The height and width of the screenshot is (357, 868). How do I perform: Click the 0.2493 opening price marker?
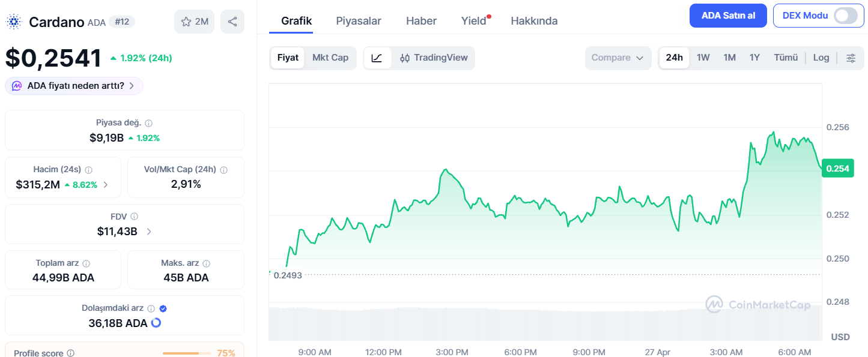coord(288,275)
